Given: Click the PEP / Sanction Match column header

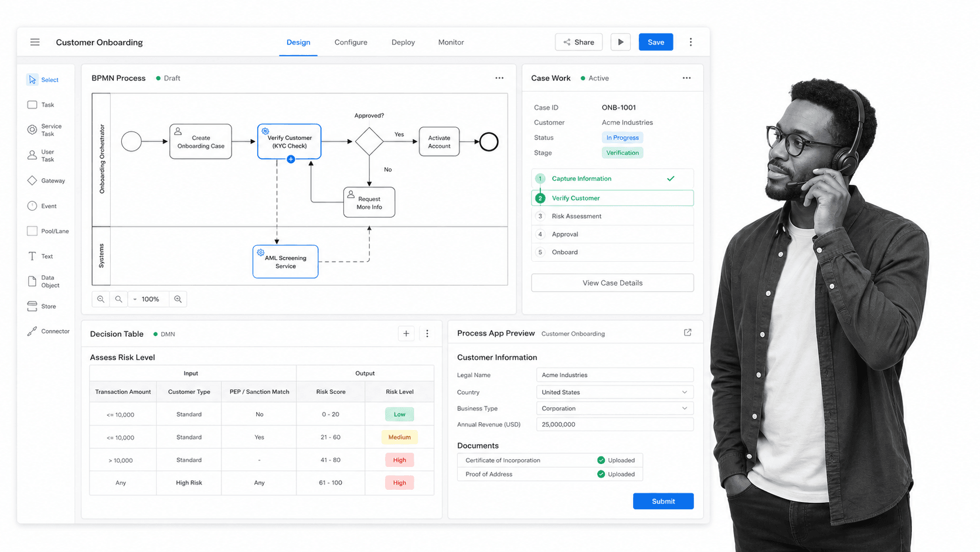Looking at the screenshot, I should pyautogui.click(x=259, y=392).
